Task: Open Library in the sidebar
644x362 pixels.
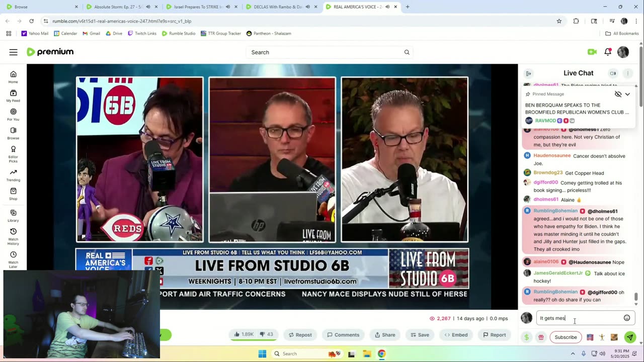Action: pyautogui.click(x=13, y=216)
